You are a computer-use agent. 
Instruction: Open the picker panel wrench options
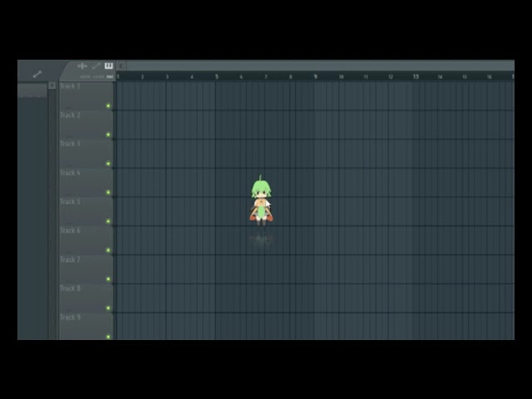[x=37, y=74]
